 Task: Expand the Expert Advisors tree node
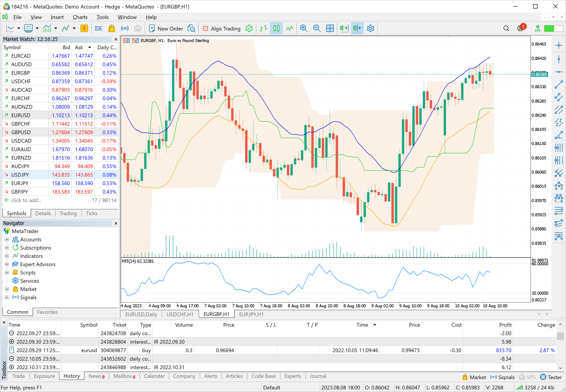tap(7, 264)
